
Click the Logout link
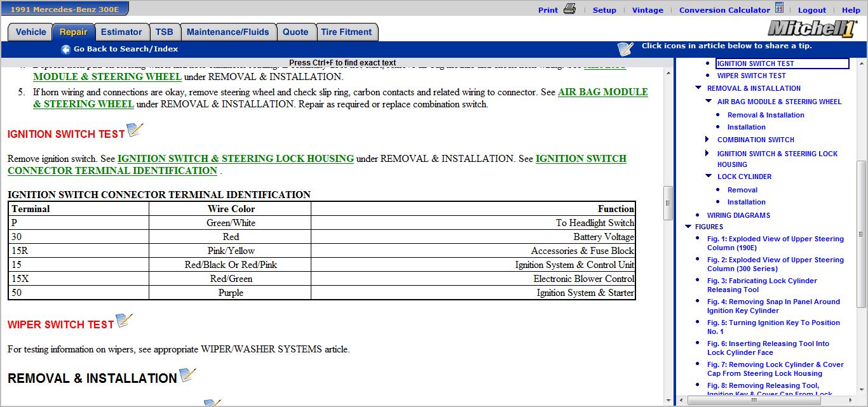[812, 10]
